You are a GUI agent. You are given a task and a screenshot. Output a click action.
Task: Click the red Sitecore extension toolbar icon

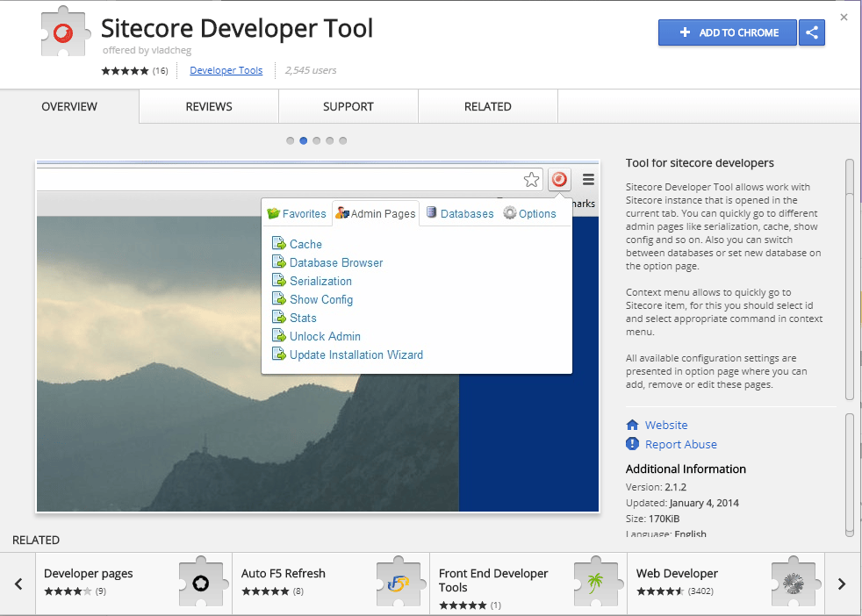point(559,179)
